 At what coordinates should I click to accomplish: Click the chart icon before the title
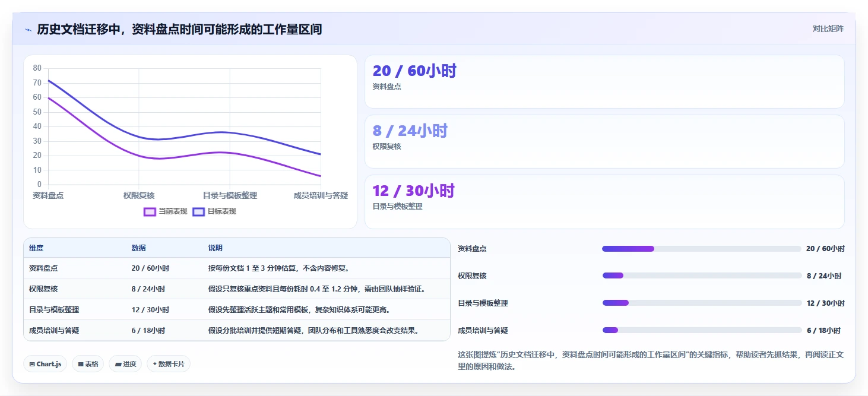[28, 29]
